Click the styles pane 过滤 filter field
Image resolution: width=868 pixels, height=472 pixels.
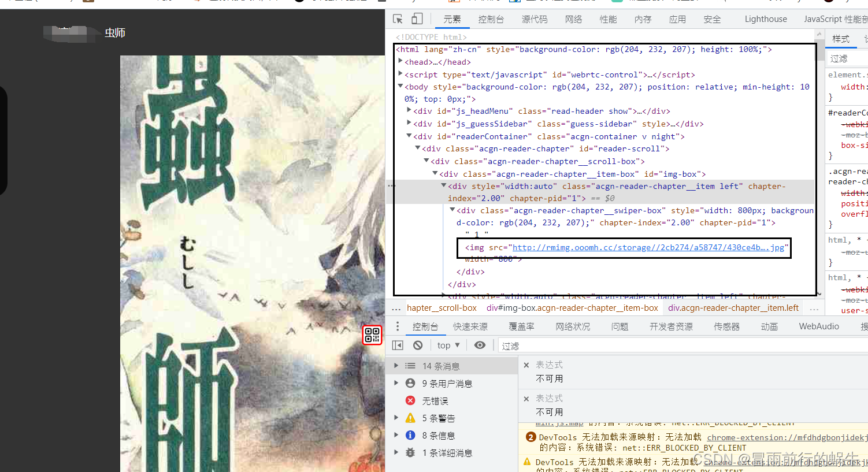tap(848, 58)
